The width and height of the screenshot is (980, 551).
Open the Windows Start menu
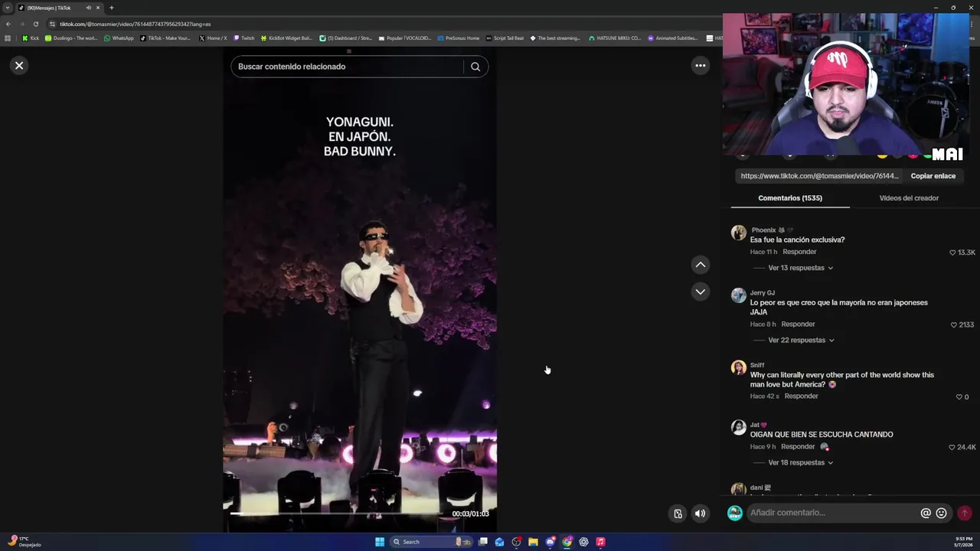[380, 542]
